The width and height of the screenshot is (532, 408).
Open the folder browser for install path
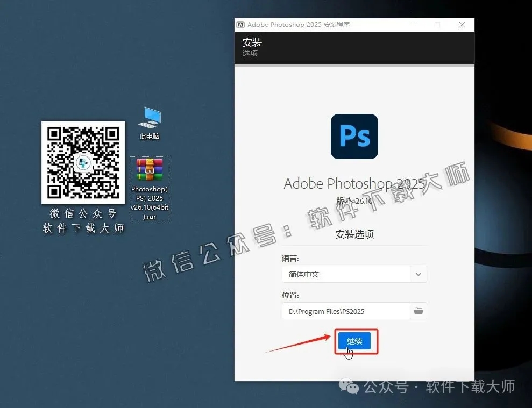(x=418, y=310)
